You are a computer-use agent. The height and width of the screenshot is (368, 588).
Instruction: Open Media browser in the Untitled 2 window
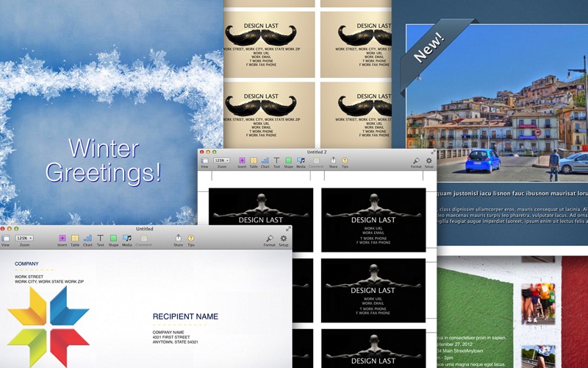(x=301, y=160)
